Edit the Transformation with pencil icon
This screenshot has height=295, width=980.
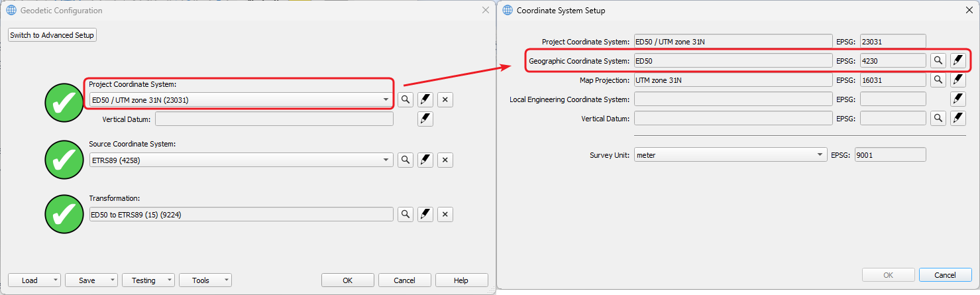(425, 214)
